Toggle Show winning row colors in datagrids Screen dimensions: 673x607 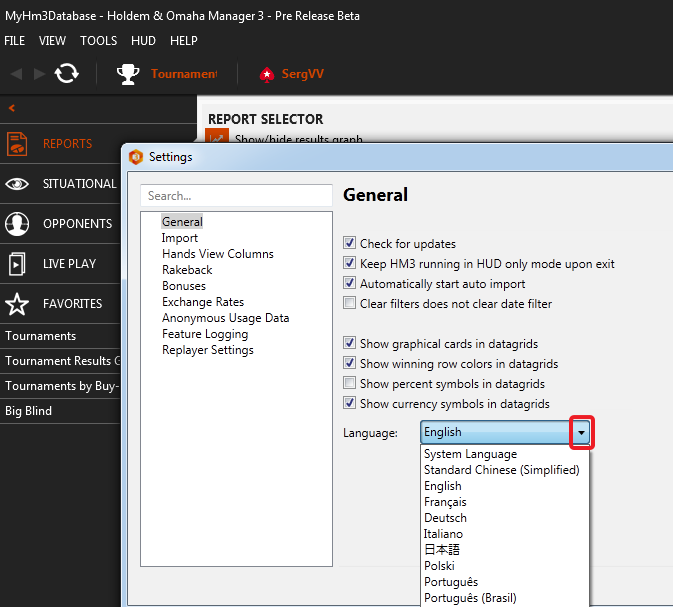click(x=349, y=363)
